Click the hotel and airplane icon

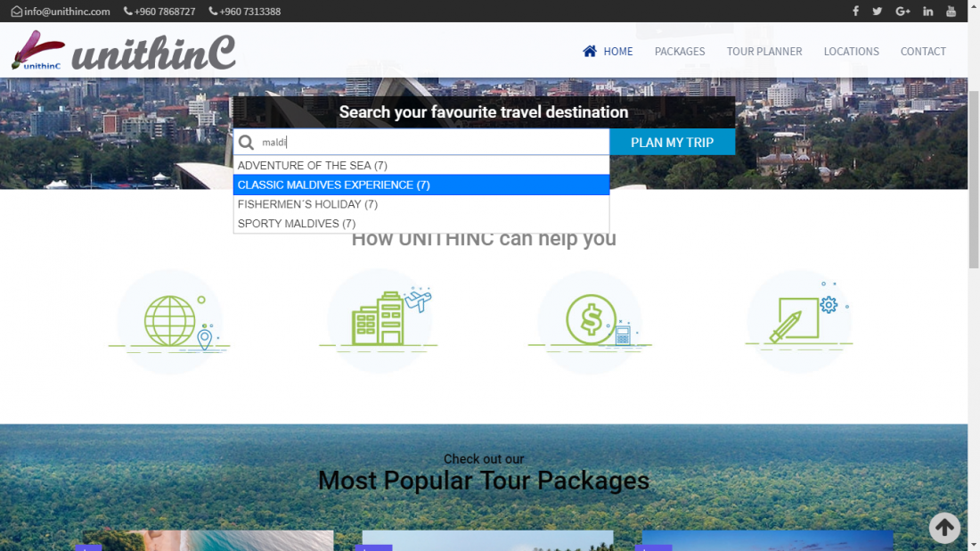pos(380,321)
